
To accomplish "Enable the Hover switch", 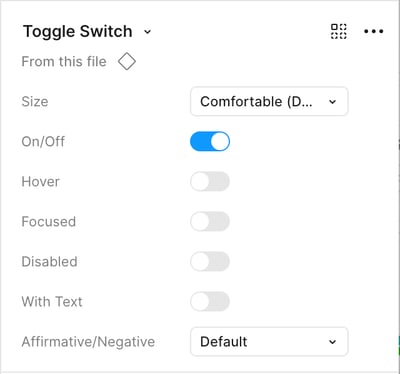I will click(210, 181).
